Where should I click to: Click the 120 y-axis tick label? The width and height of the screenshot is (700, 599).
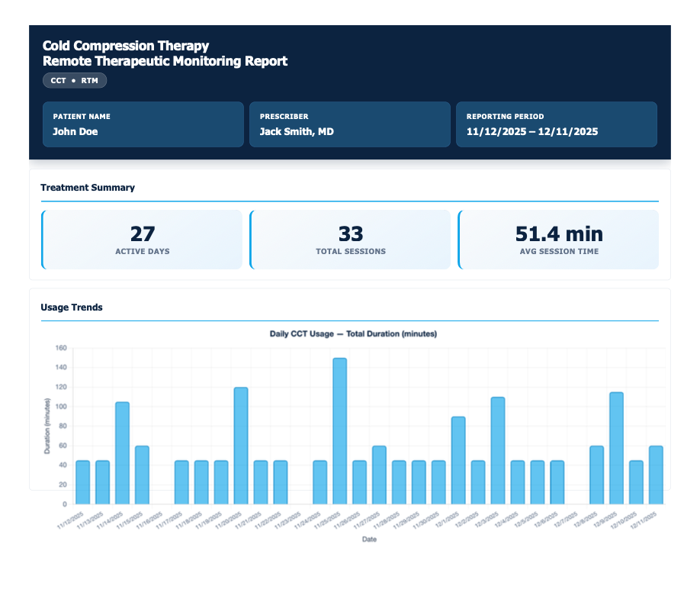click(x=61, y=387)
